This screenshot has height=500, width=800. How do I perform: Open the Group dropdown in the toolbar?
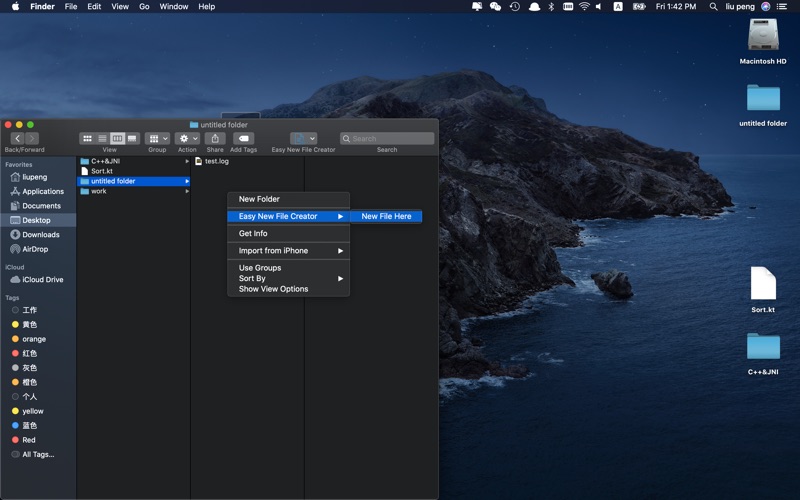[157, 138]
